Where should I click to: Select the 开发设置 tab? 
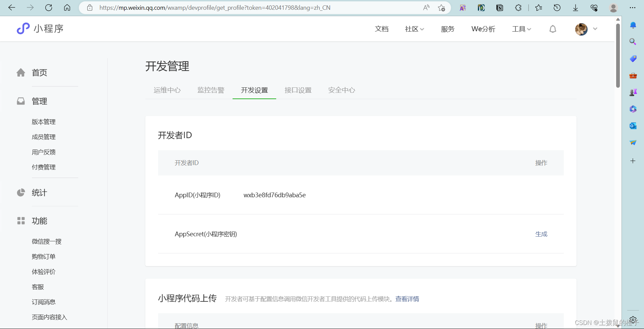254,90
